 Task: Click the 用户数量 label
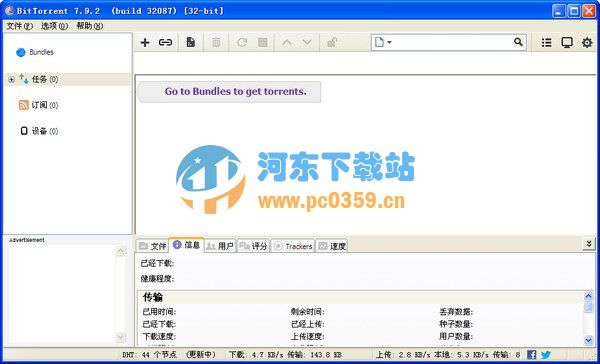point(456,336)
